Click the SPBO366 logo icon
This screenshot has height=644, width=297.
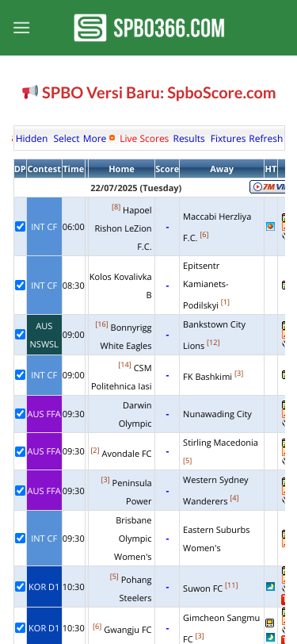(x=89, y=28)
